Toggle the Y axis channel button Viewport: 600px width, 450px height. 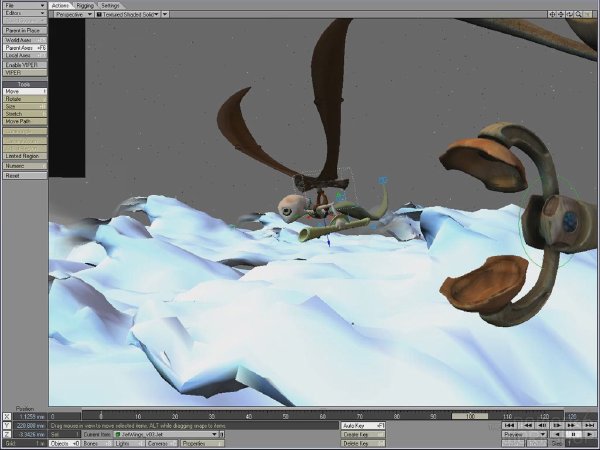click(x=7, y=426)
